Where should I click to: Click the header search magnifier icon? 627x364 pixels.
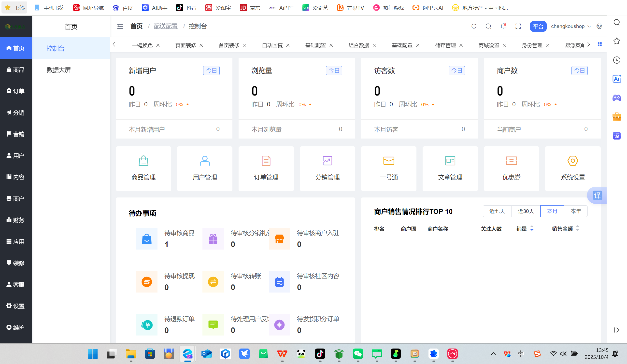pyautogui.click(x=488, y=26)
